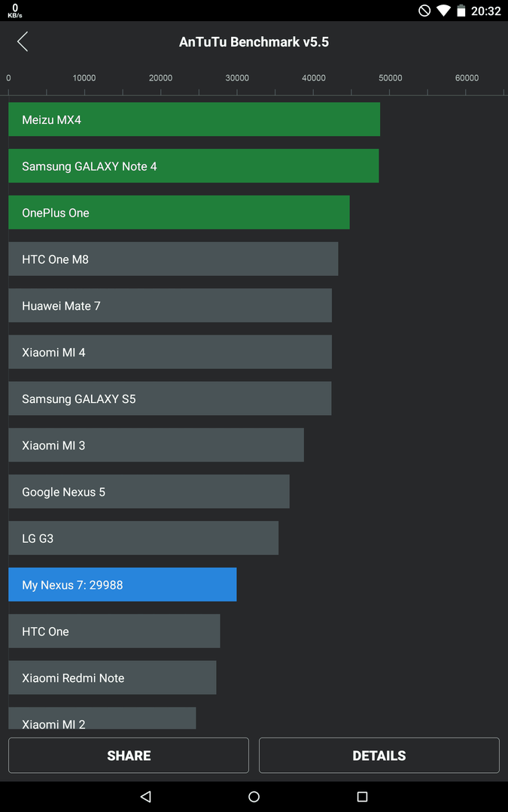
Task: Select the OnePlus One bar
Action: pyautogui.click(x=179, y=212)
